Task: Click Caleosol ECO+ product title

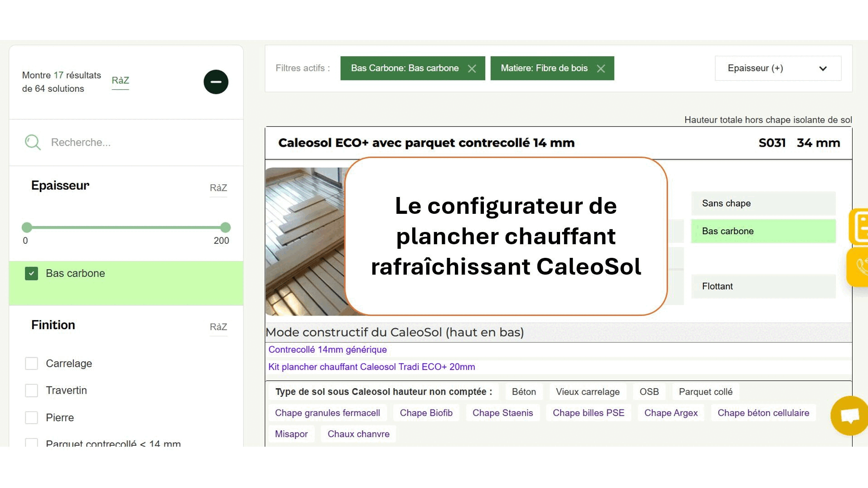Action: tap(426, 143)
